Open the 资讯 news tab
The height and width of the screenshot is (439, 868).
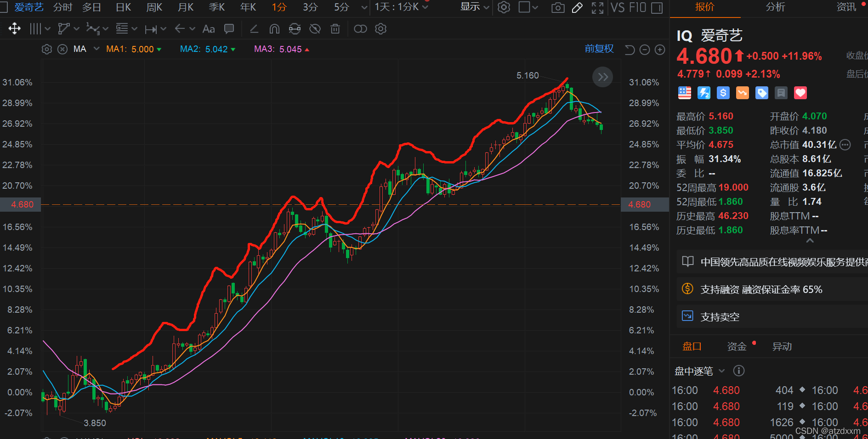tap(846, 7)
